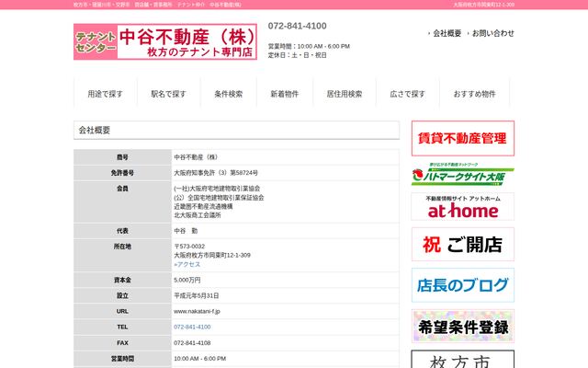This screenshot has width=588, height=368.
Task: Click the 枚方市 banner at bottom right
Action: 463,360
